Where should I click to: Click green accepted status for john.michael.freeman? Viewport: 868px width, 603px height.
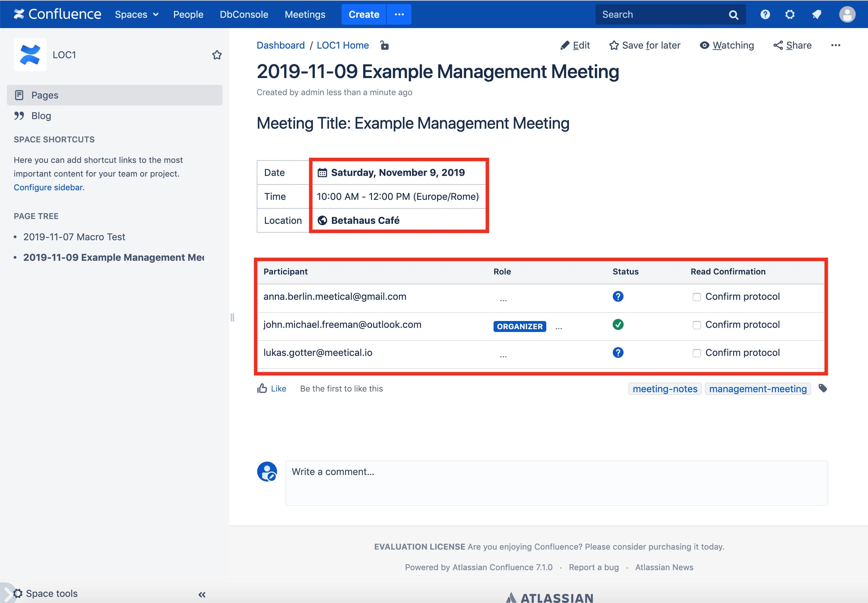pos(618,324)
